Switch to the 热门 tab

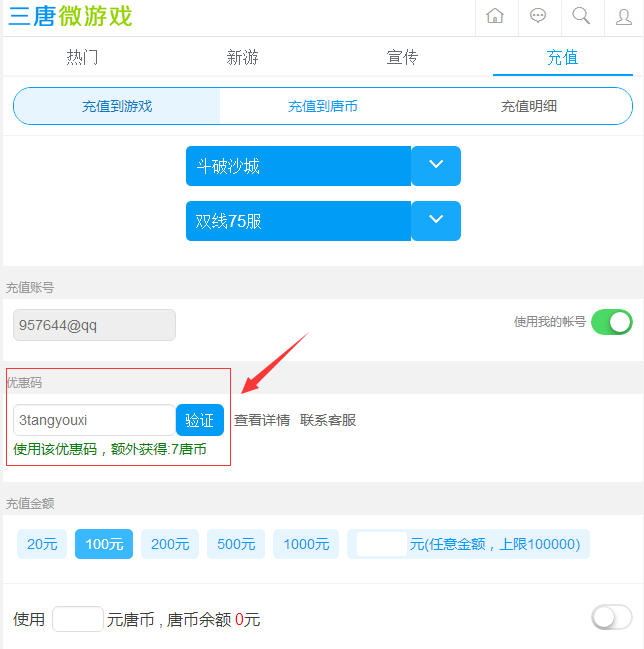pos(82,57)
